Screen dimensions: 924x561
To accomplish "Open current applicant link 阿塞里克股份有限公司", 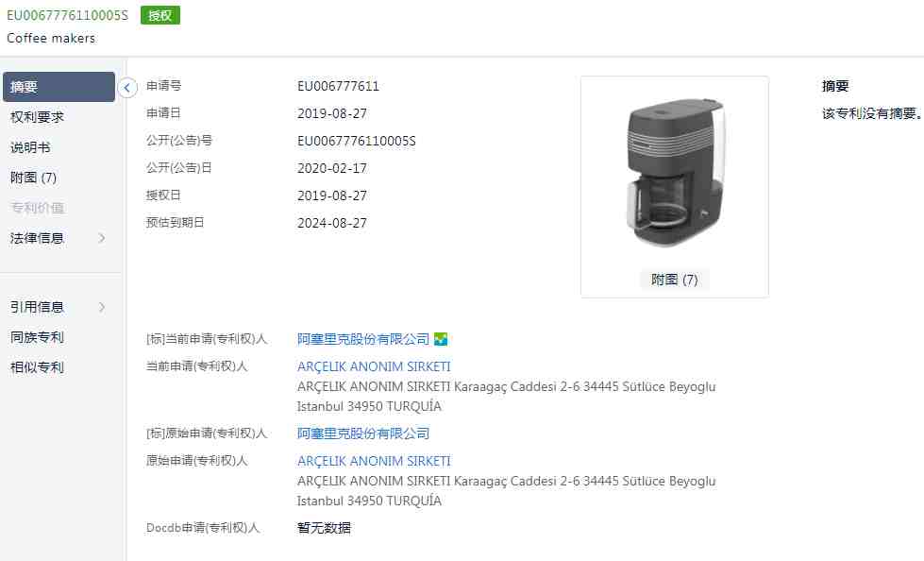I will click(x=363, y=339).
